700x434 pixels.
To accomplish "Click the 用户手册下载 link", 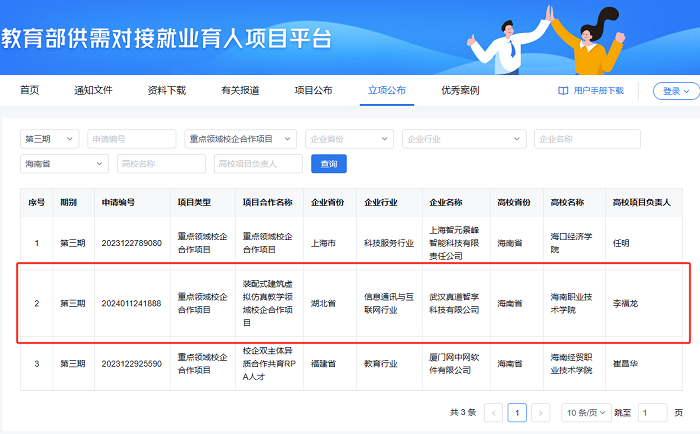I will (598, 91).
